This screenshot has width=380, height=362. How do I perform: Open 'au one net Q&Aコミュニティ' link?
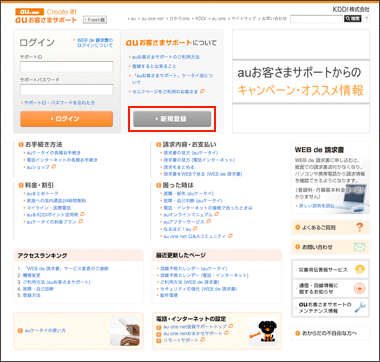[x=194, y=236]
